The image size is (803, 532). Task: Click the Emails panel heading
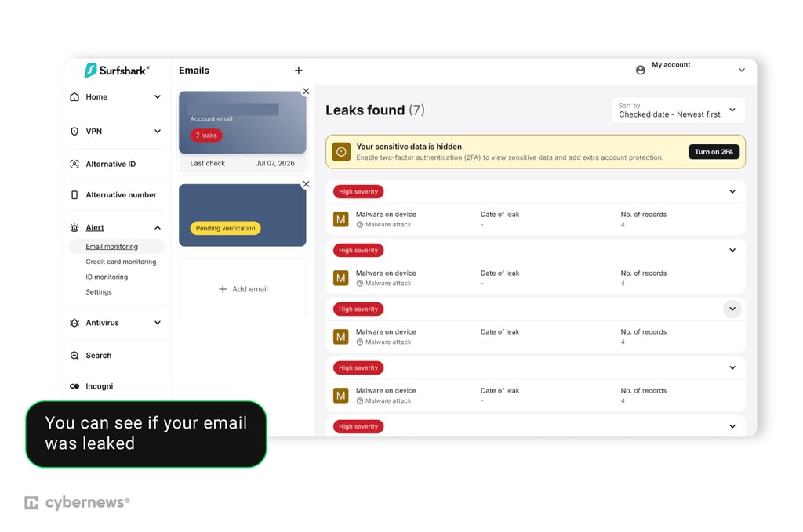[194, 71]
